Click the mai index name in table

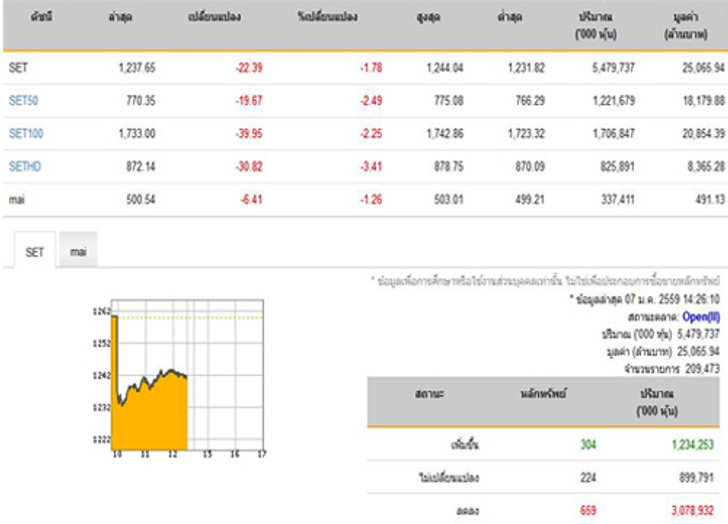tap(17, 200)
